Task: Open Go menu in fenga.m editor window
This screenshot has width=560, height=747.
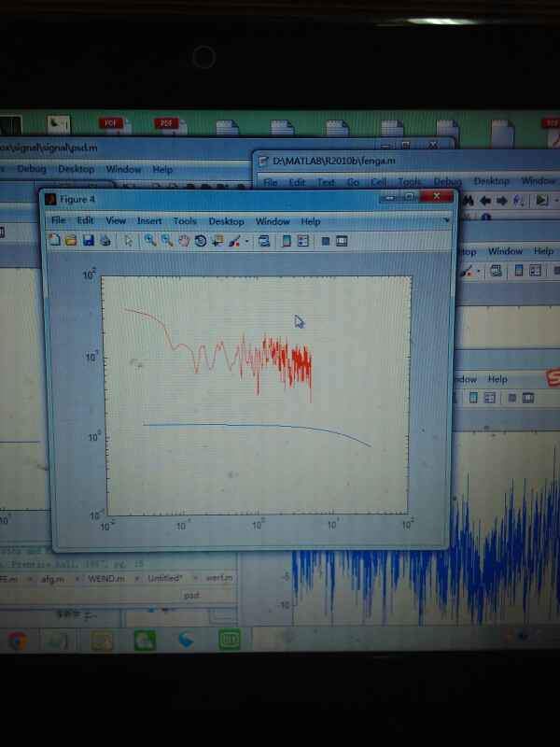Action: click(x=353, y=182)
